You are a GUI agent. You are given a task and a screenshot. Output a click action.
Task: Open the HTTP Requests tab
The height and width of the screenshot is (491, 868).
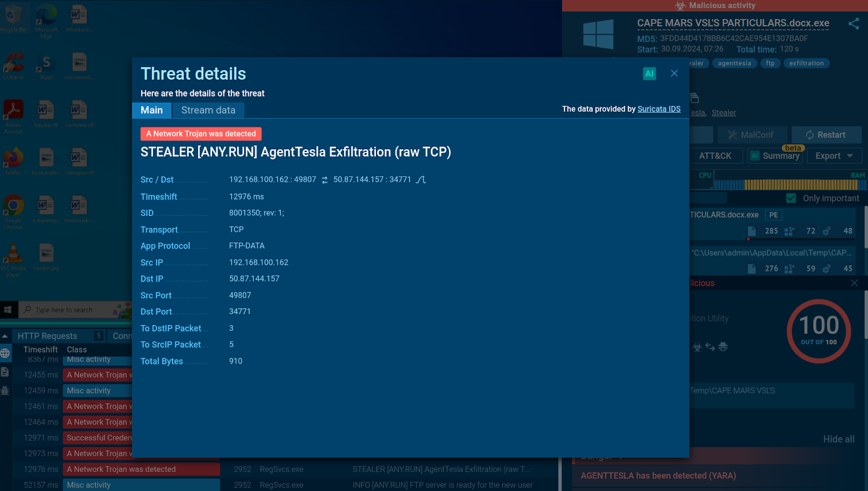click(x=60, y=336)
